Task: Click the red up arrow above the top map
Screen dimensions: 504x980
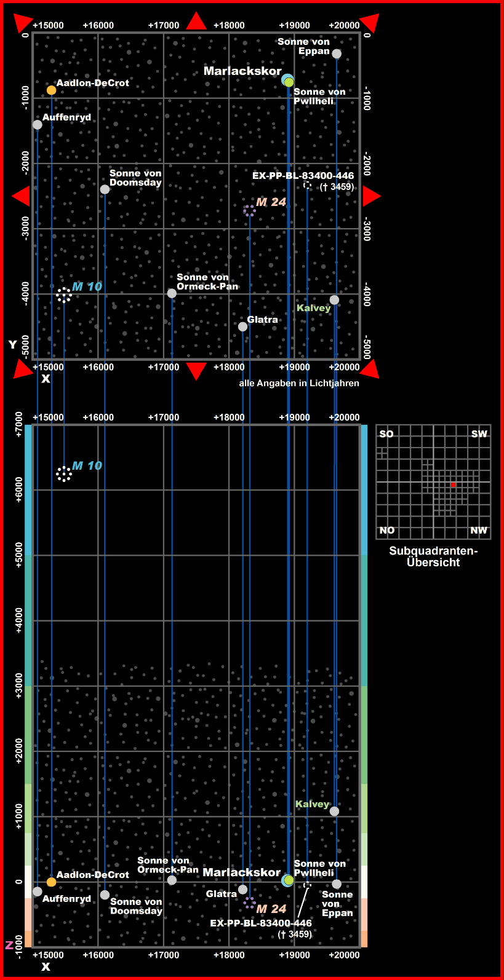Action: coord(196,22)
